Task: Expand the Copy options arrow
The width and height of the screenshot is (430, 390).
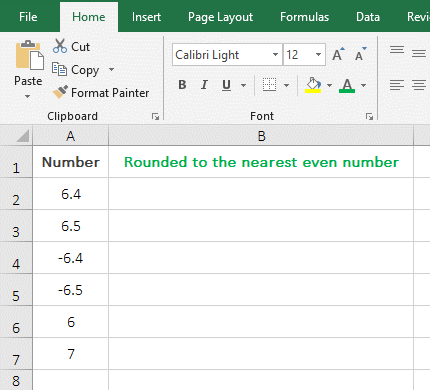Action: pos(111,69)
